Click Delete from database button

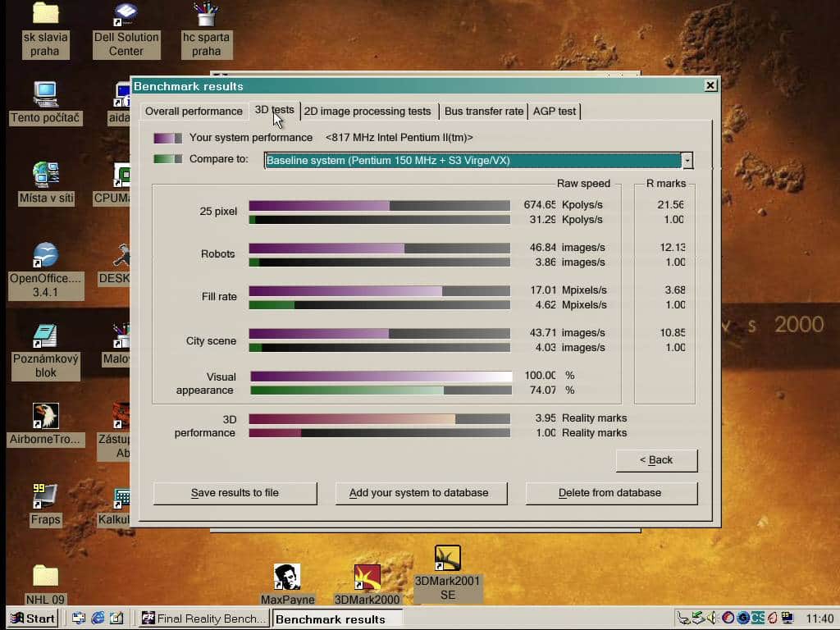tap(610, 493)
